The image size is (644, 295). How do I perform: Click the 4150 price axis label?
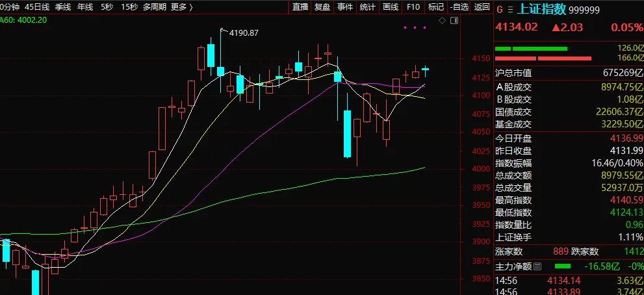coord(480,58)
